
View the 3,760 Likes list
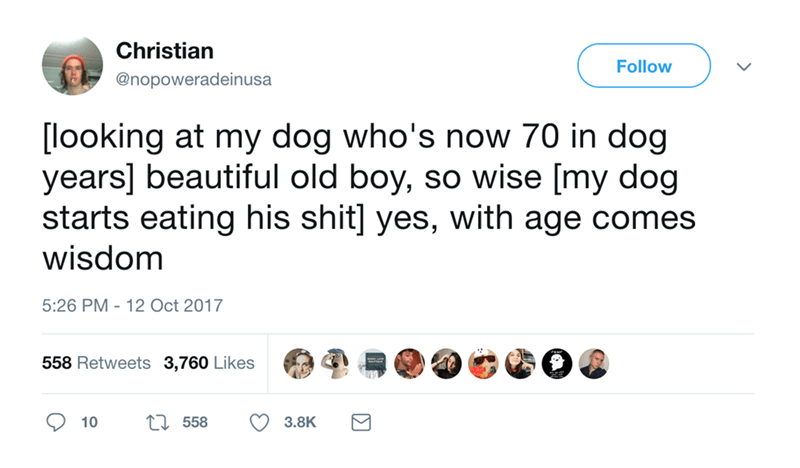click(x=209, y=363)
